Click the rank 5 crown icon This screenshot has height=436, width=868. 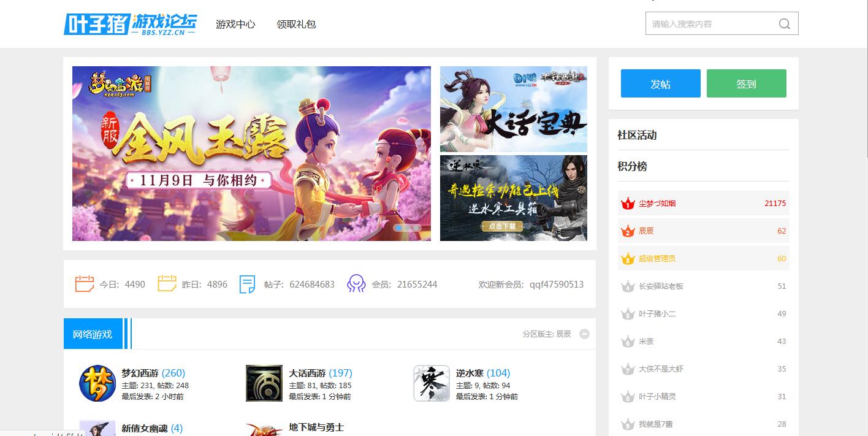[627, 314]
